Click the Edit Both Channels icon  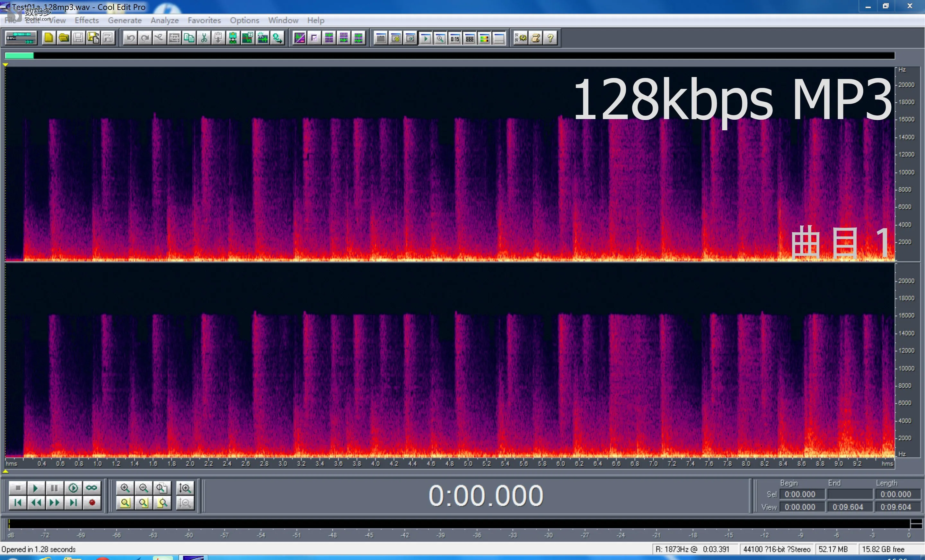click(x=358, y=38)
